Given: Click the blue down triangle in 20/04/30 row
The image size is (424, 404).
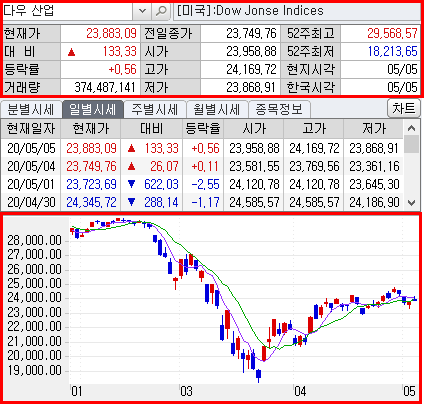Looking at the screenshot, I should 131,202.
